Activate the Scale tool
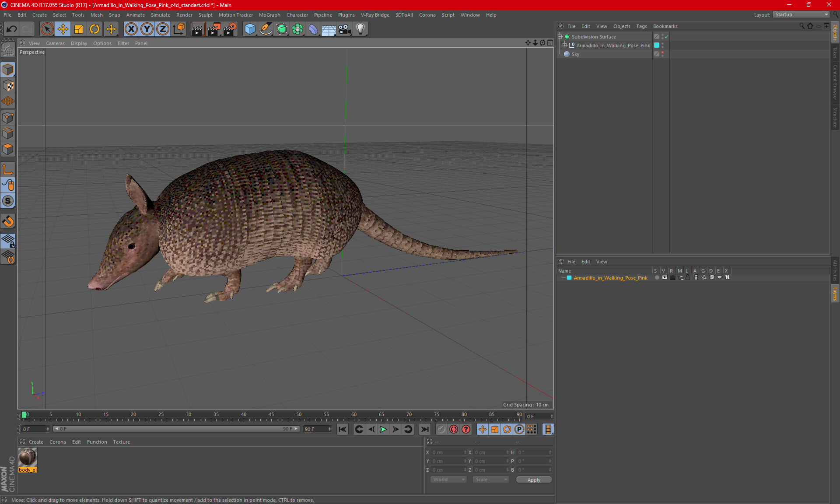840x504 pixels. coord(79,29)
